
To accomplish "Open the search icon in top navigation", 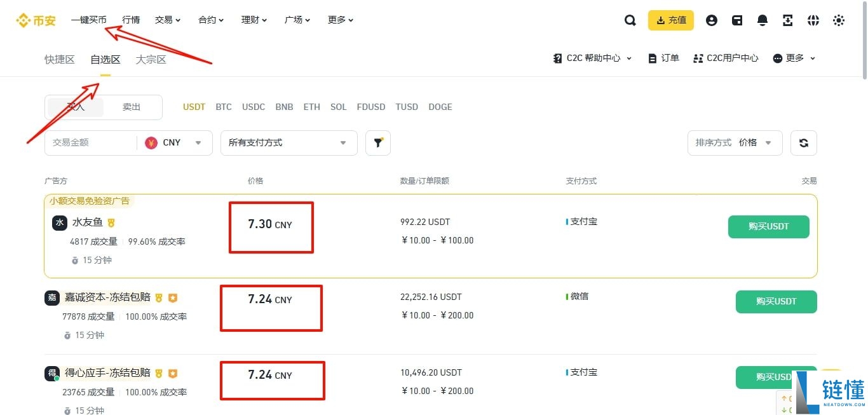I will pyautogui.click(x=630, y=20).
